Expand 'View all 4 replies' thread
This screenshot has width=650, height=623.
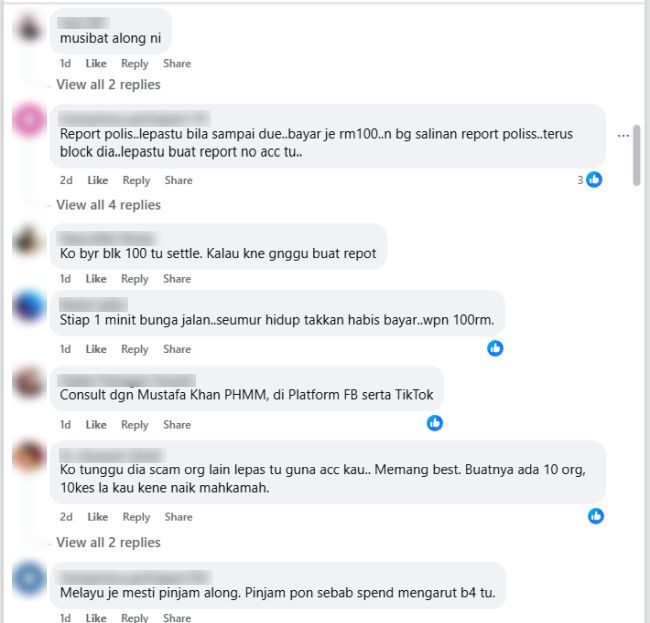pyautogui.click(x=108, y=205)
